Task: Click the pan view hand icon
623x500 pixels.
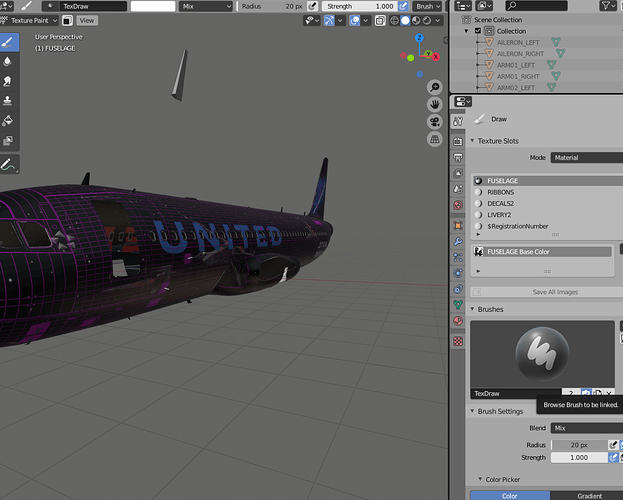Action: coord(435,105)
